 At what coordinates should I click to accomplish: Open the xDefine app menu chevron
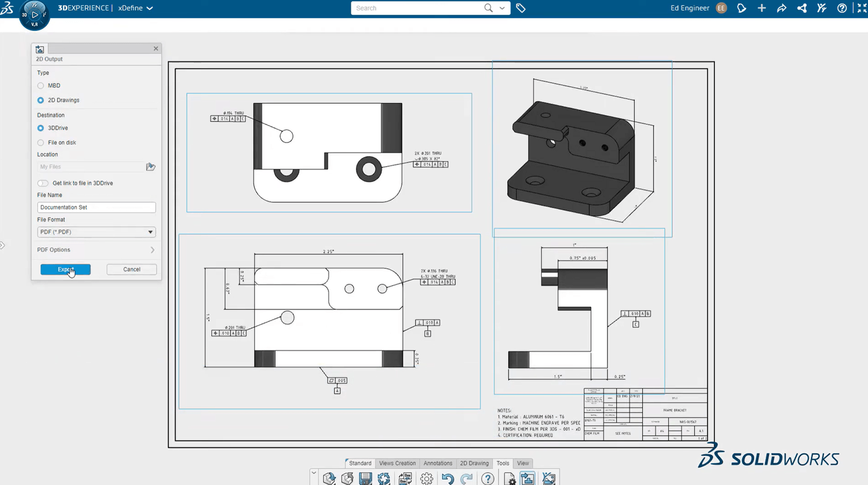click(151, 8)
